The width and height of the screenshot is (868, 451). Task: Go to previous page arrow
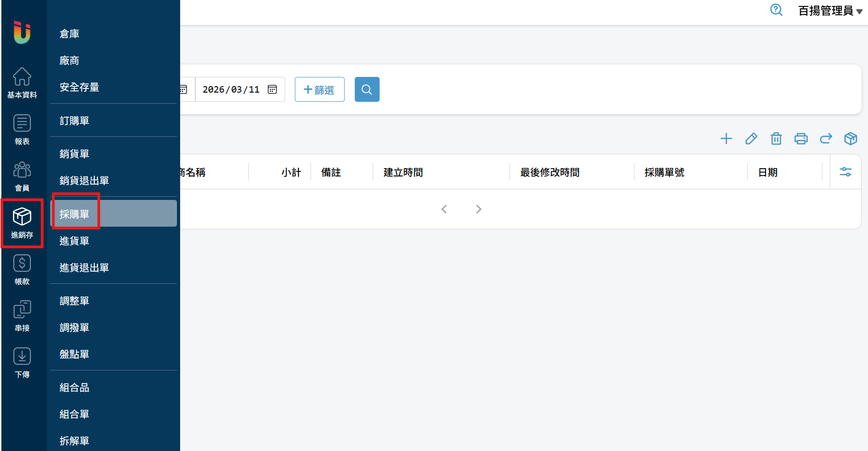pos(444,209)
